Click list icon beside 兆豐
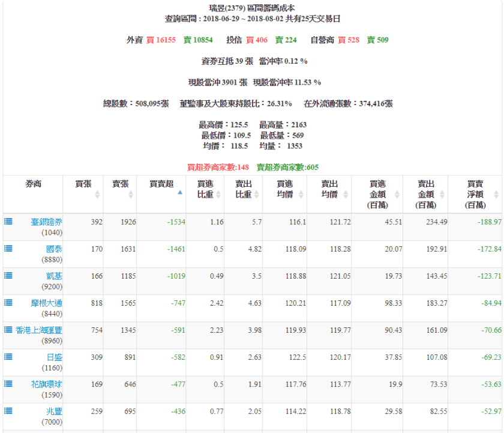The height and width of the screenshot is (433, 504). click(x=8, y=410)
